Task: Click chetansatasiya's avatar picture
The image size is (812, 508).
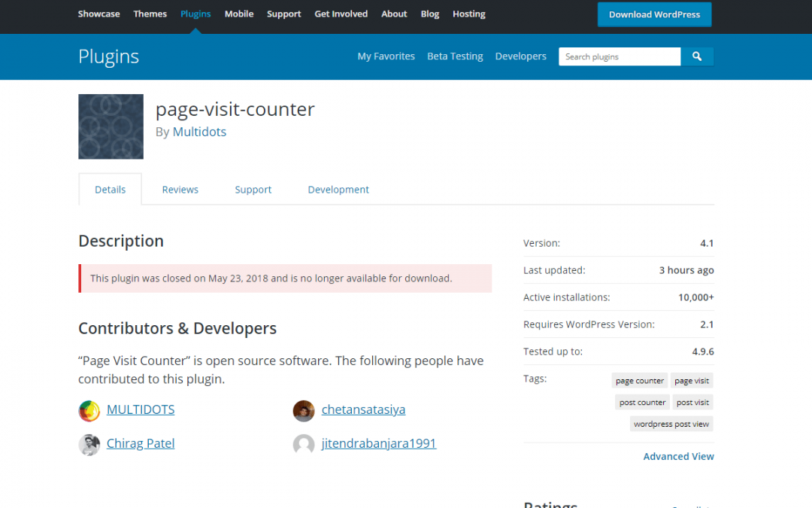Action: pyautogui.click(x=304, y=411)
